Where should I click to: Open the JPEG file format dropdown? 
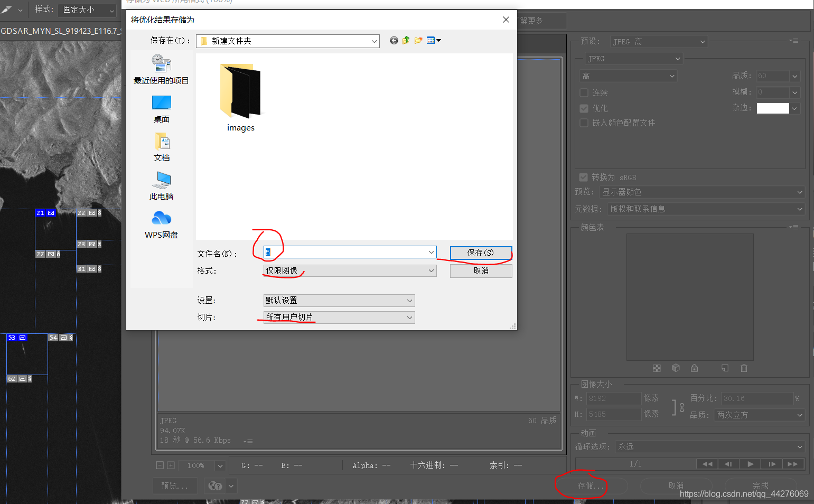[634, 59]
